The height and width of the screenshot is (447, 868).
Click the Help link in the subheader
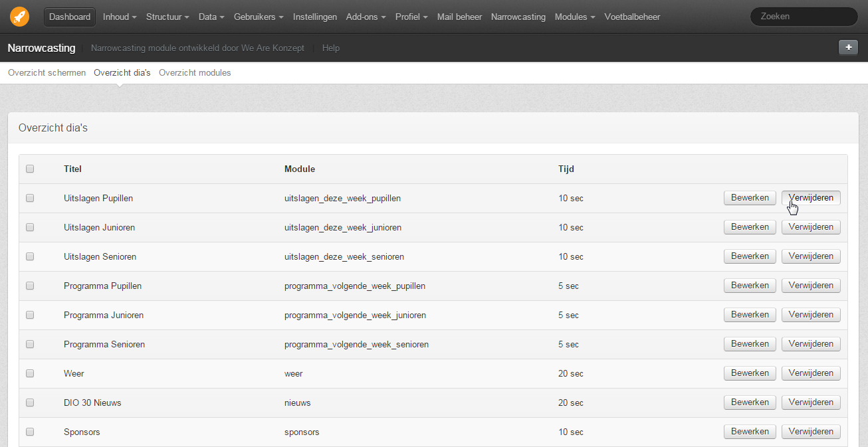pos(331,48)
